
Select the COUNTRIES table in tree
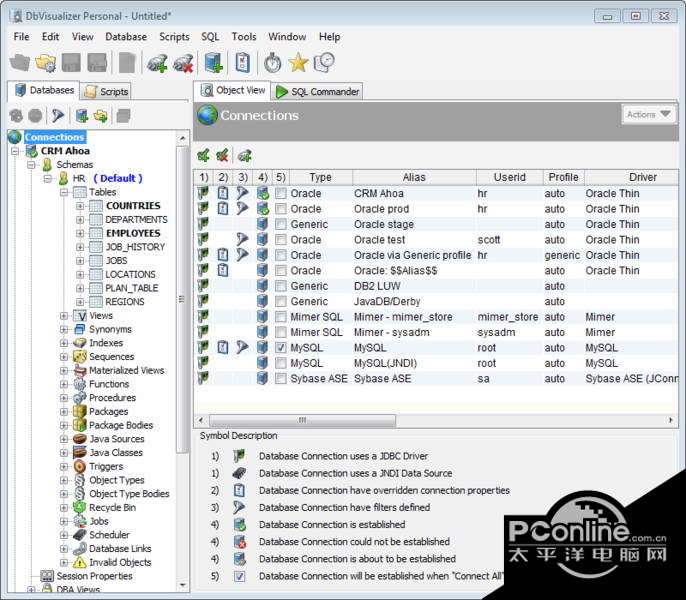pyautogui.click(x=132, y=206)
